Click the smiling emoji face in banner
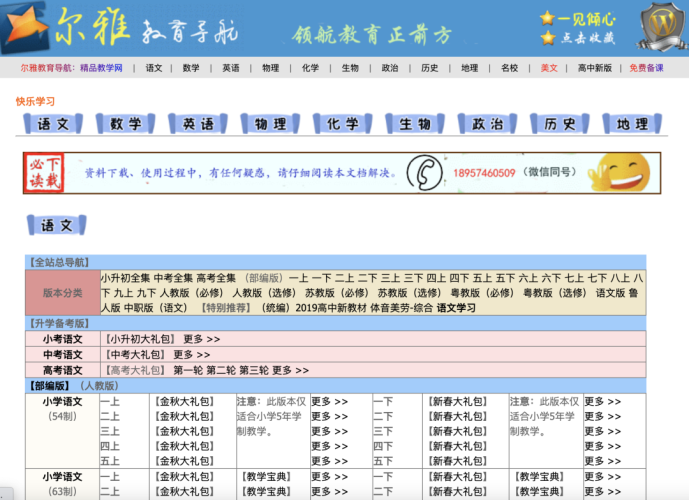The height and width of the screenshot is (500, 689). click(625, 172)
